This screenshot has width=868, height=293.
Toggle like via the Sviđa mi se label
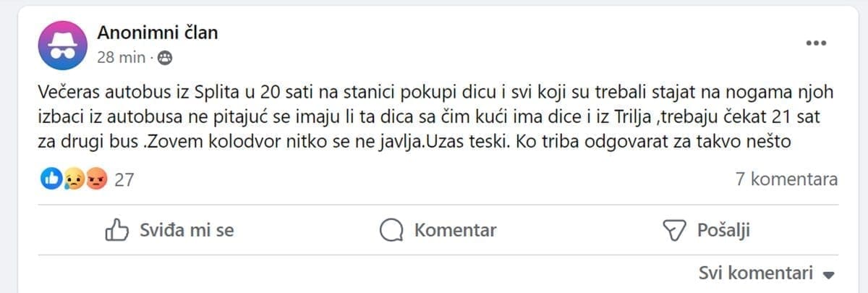[x=186, y=231]
